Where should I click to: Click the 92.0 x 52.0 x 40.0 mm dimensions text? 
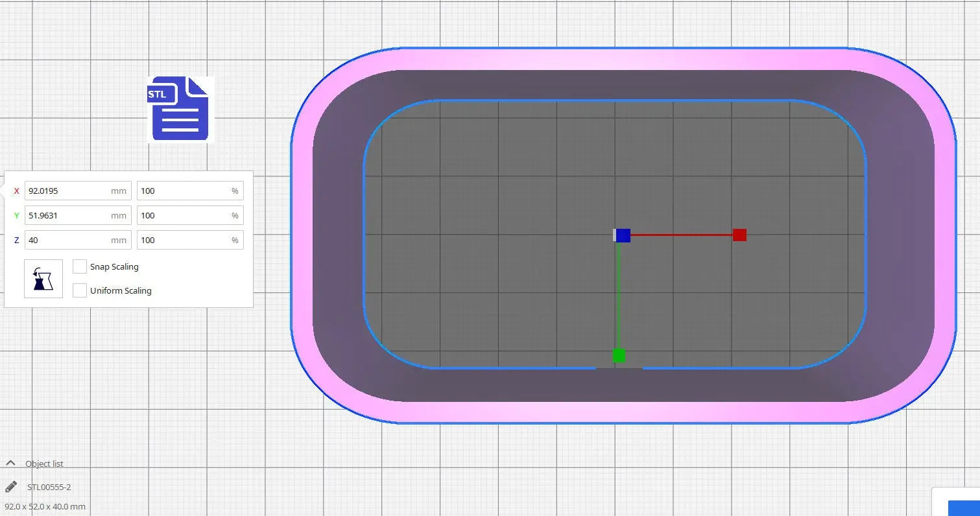45,506
